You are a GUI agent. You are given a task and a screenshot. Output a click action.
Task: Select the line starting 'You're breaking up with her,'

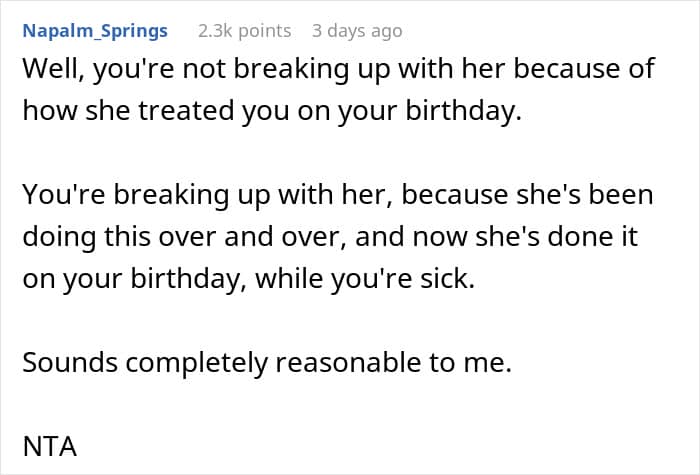(338, 196)
